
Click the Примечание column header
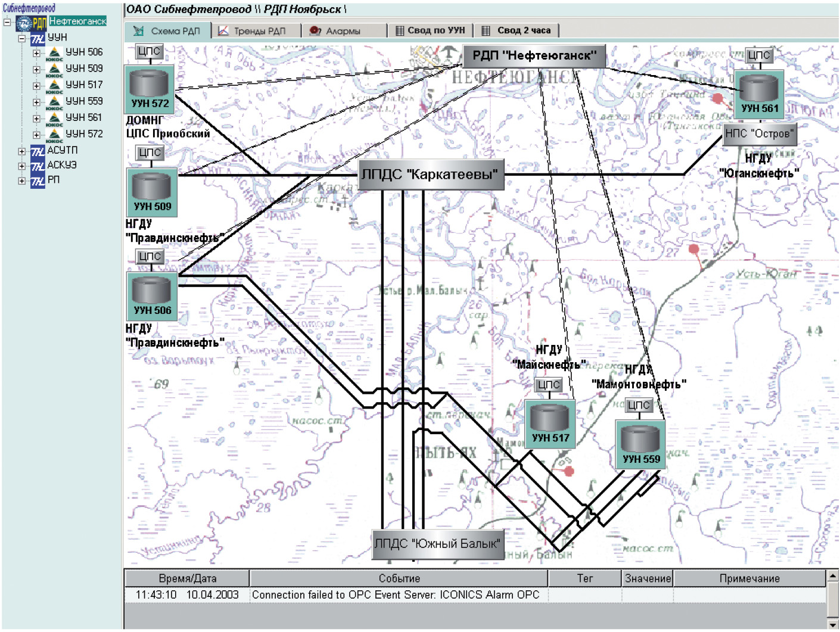[x=749, y=578]
